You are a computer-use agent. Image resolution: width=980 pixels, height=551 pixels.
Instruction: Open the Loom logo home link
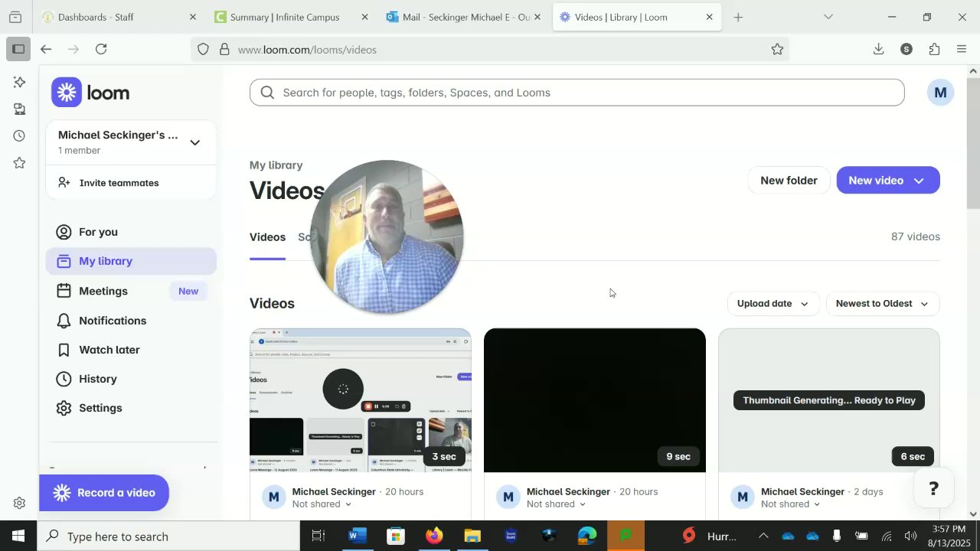[90, 93]
